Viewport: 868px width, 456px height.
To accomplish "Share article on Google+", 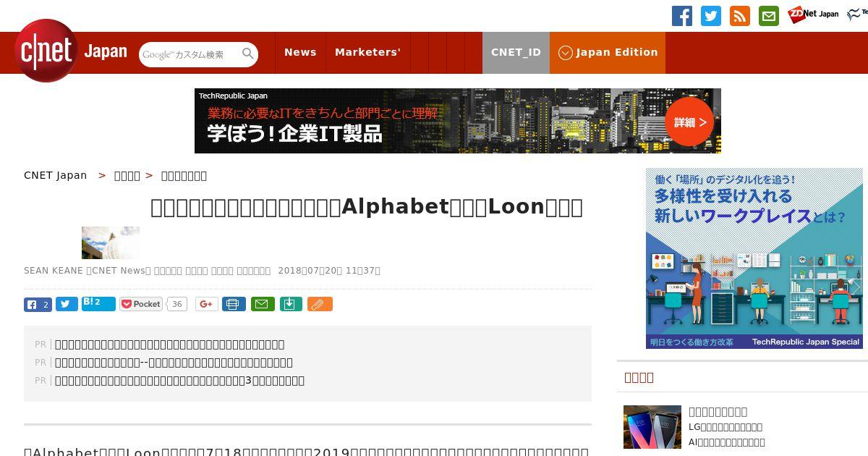I will tap(206, 304).
